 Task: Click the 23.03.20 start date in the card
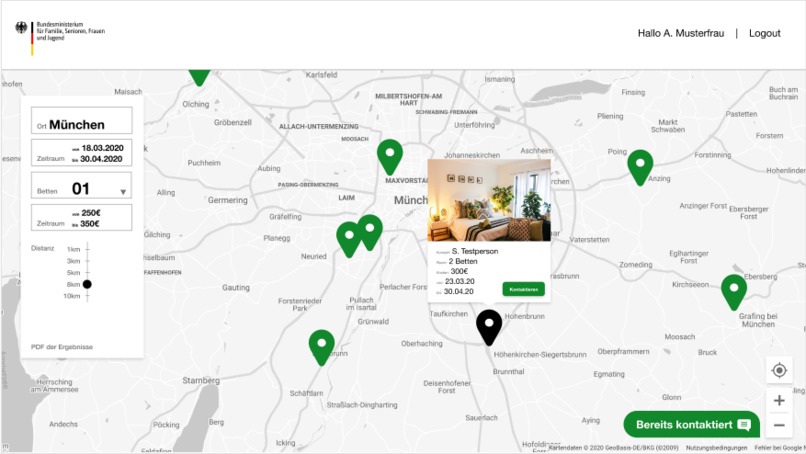(460, 281)
